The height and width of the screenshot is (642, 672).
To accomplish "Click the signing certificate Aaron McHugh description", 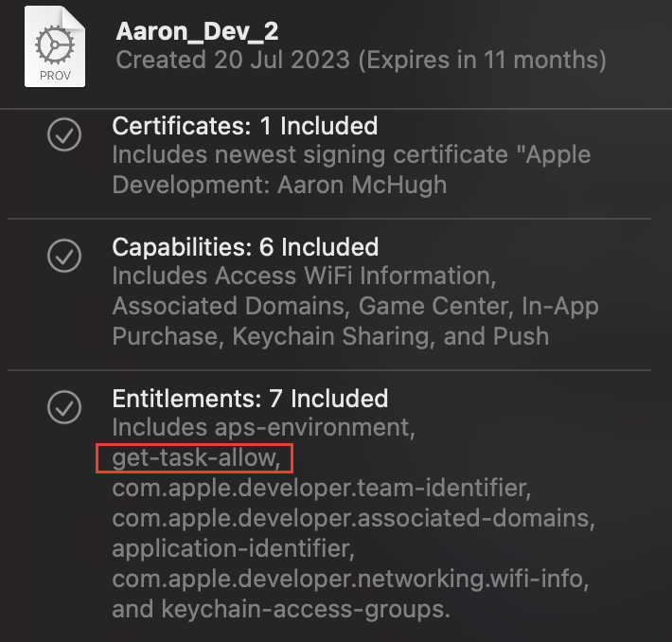I will [x=351, y=169].
